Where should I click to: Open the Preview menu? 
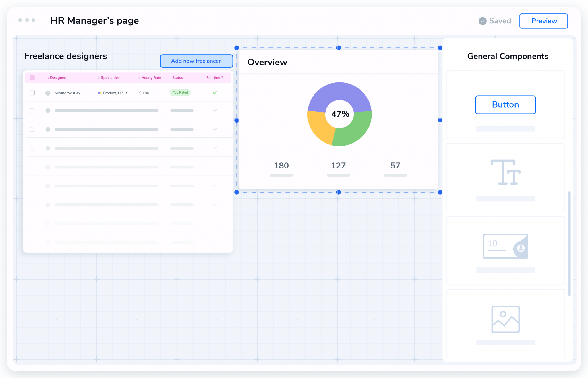tap(544, 21)
